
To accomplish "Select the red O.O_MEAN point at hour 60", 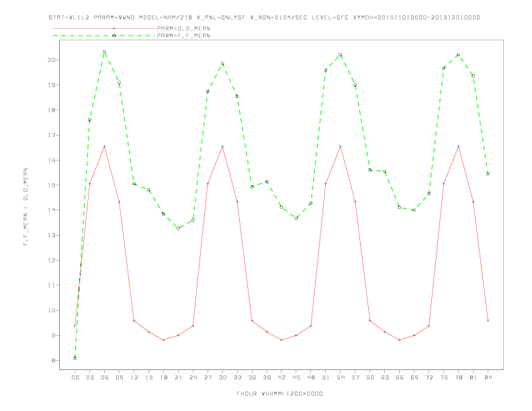I will point(370,320).
